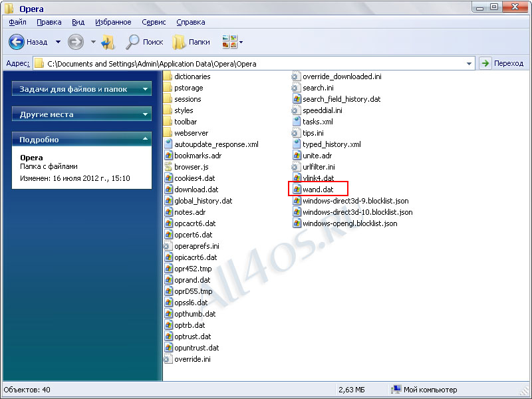Click Мой компьютер icon in status bar
The height and width of the screenshot is (399, 532).
(396, 390)
